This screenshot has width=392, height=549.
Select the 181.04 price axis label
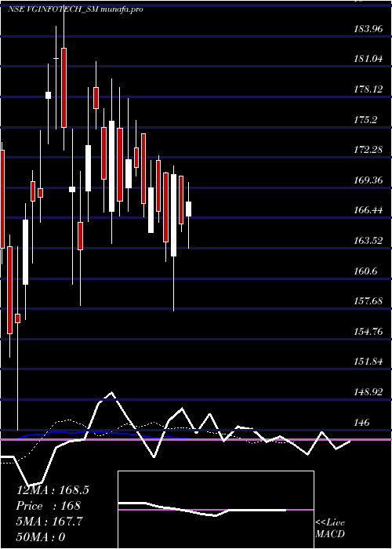click(x=368, y=59)
